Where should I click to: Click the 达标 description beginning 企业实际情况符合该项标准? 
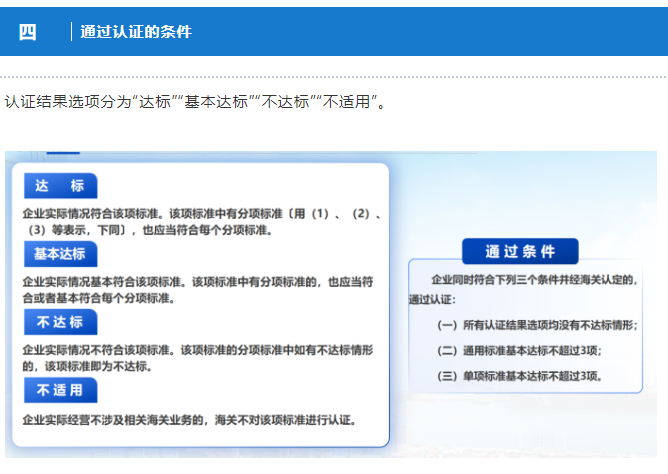click(200, 221)
